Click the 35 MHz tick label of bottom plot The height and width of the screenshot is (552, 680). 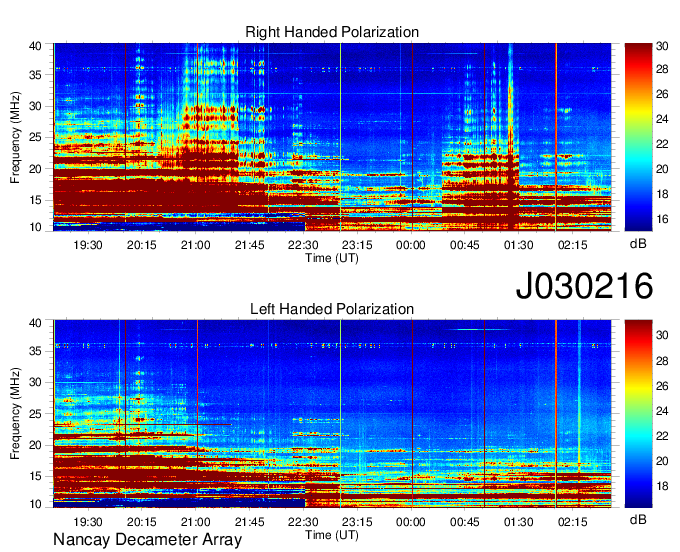pyautogui.click(x=35, y=351)
